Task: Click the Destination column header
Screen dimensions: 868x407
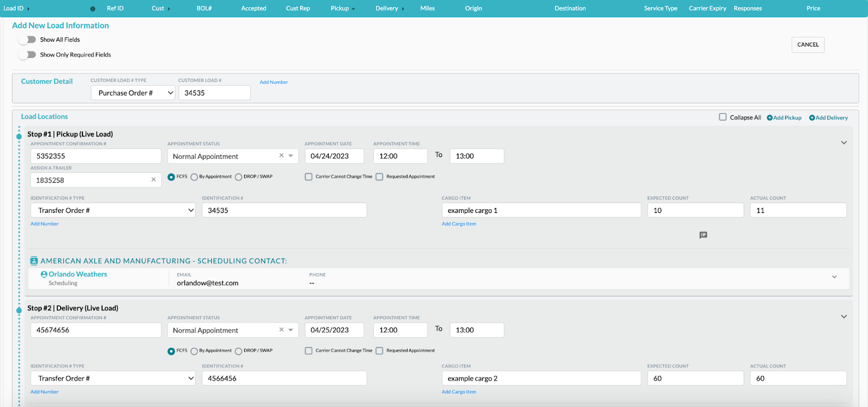Action: [570, 8]
